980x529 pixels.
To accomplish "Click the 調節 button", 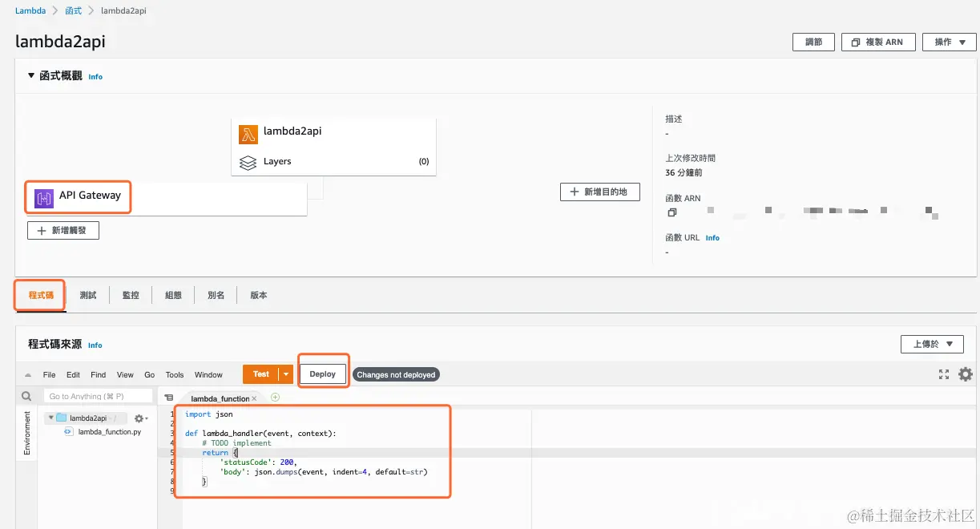I will 813,42.
